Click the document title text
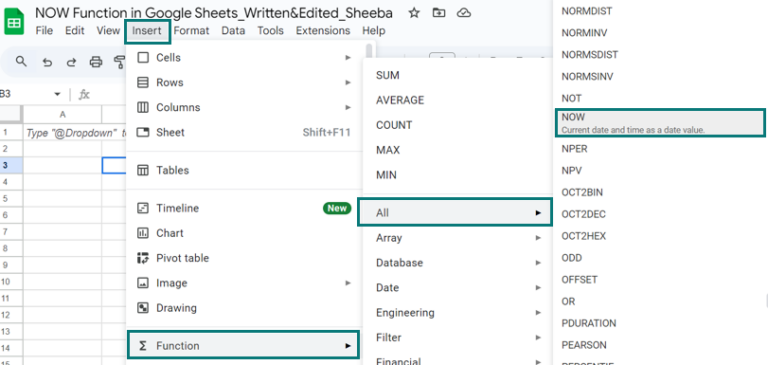 pyautogui.click(x=214, y=13)
